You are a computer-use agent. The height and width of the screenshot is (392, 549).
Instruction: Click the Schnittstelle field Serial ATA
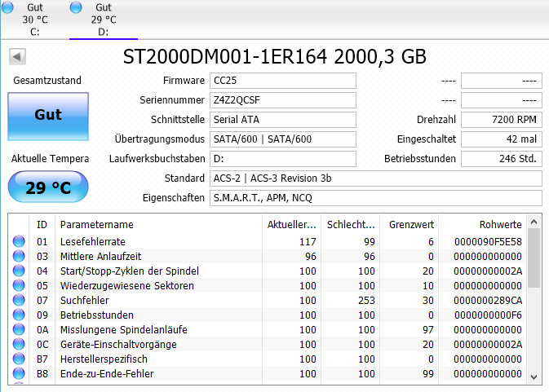tap(283, 120)
